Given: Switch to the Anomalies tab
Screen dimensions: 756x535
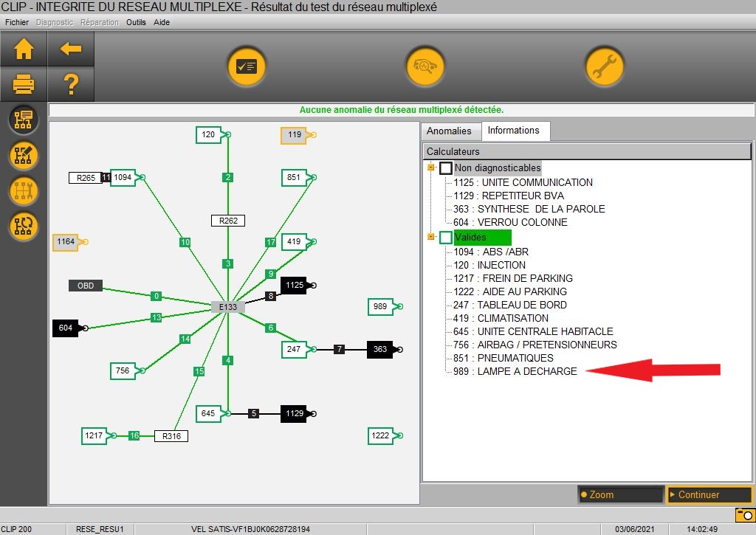Looking at the screenshot, I should pos(450,131).
